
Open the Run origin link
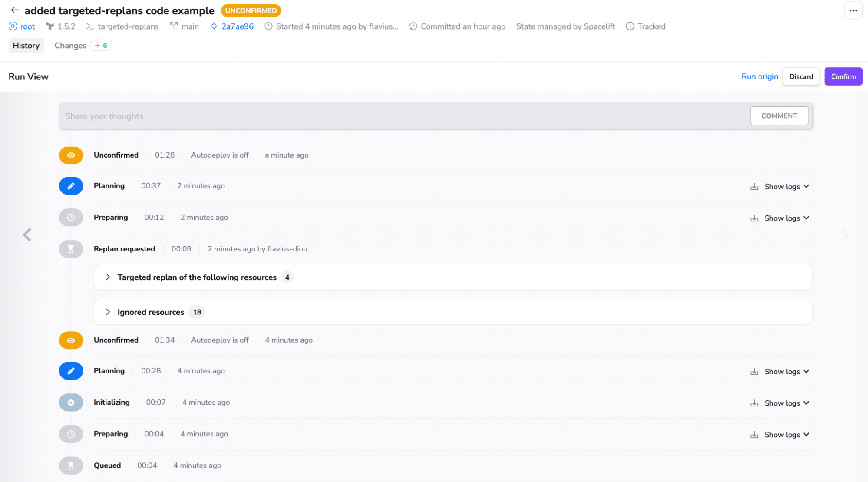point(759,76)
